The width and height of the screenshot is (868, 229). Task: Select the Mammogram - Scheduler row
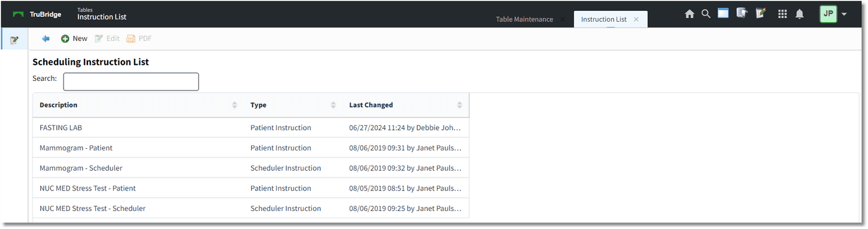(x=251, y=168)
